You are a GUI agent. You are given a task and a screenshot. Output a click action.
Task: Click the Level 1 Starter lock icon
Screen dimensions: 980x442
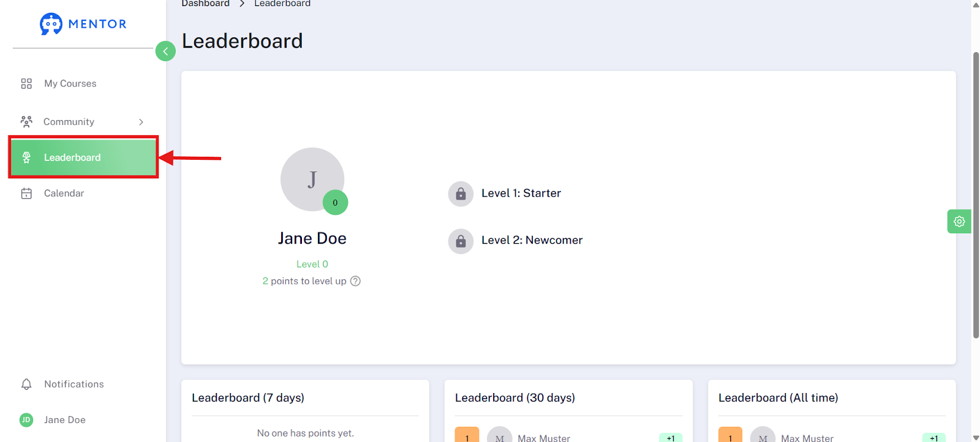coord(461,194)
